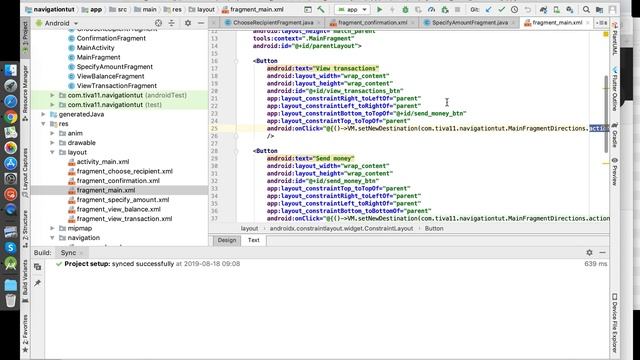Click ConstraintLayout breadcrumb below editor
The image size is (640, 360).
[x=341, y=228]
